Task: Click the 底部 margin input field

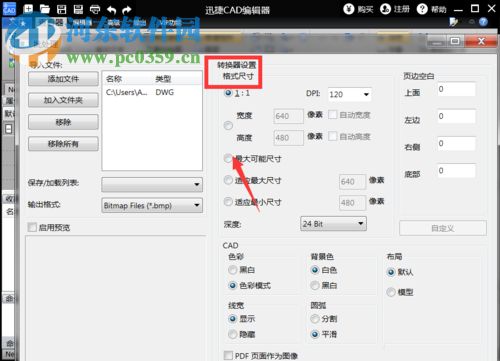Action: (457, 171)
